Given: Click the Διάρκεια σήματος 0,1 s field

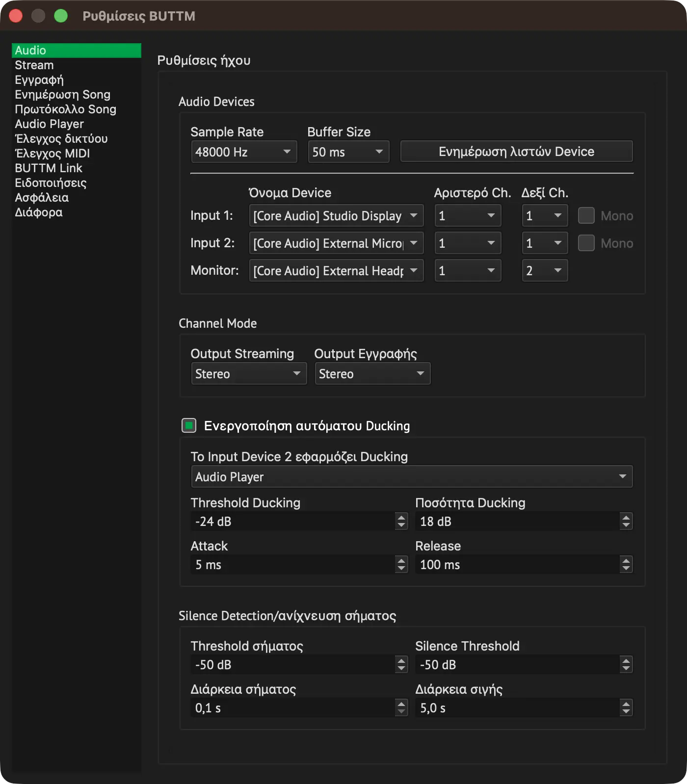Looking at the screenshot, I should pyautogui.click(x=293, y=707).
